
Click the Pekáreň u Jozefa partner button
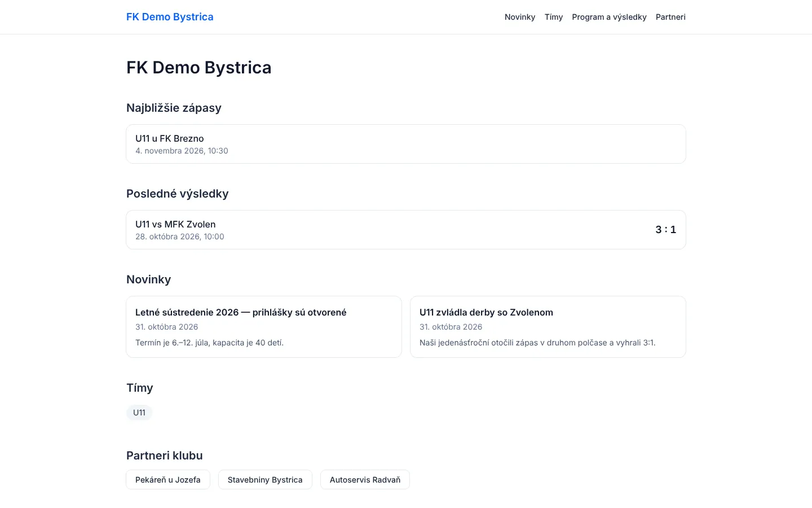tap(168, 480)
